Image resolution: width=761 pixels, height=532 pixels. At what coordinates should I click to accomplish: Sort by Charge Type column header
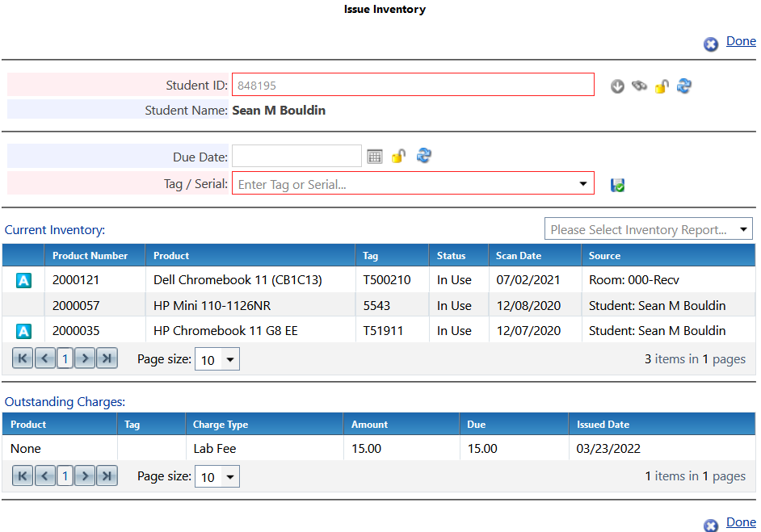[221, 425]
